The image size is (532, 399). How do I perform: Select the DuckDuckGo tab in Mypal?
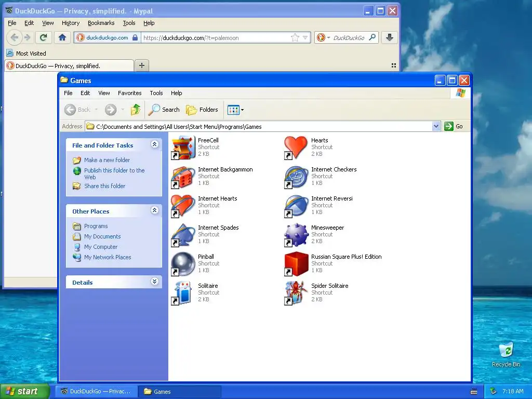70,66
